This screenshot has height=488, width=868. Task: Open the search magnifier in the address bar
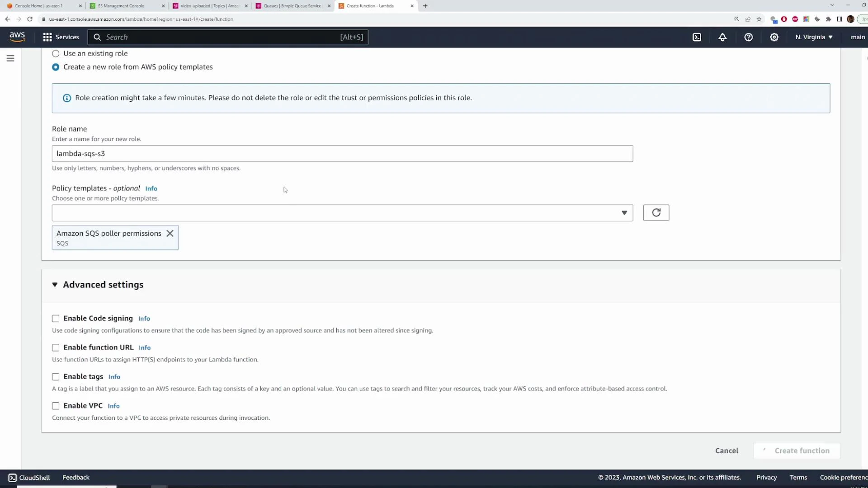pyautogui.click(x=736, y=19)
